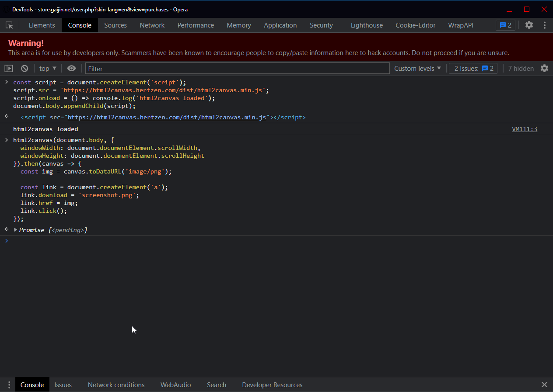This screenshot has width=553, height=392.
Task: Open Developer Resources drawer tab
Action: tap(272, 385)
